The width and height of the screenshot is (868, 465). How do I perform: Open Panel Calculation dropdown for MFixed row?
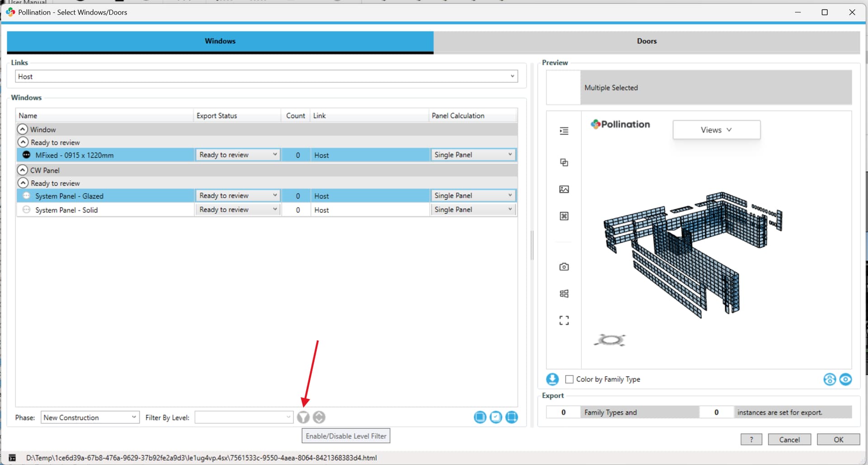pos(473,155)
